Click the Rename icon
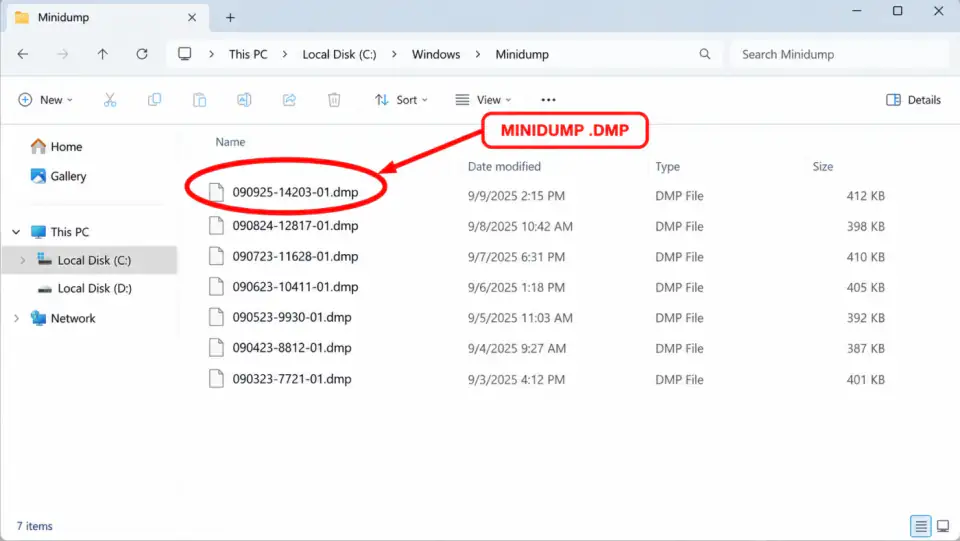Screen dimensions: 960x541 tap(244, 100)
